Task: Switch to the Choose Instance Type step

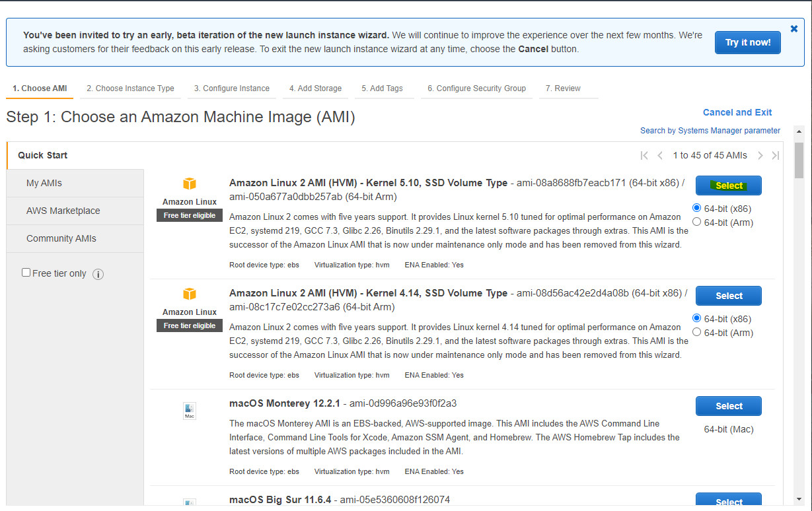Action: pos(130,88)
